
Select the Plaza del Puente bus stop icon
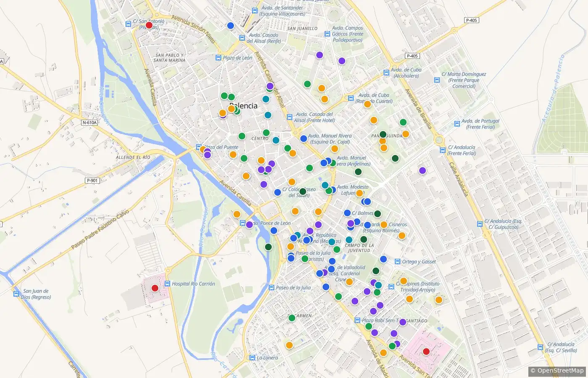199,147
